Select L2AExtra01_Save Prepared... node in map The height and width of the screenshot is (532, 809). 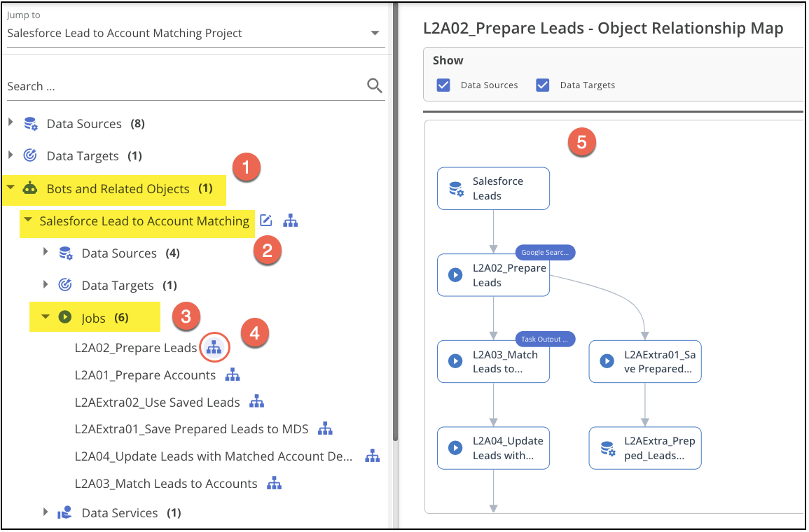(645, 361)
